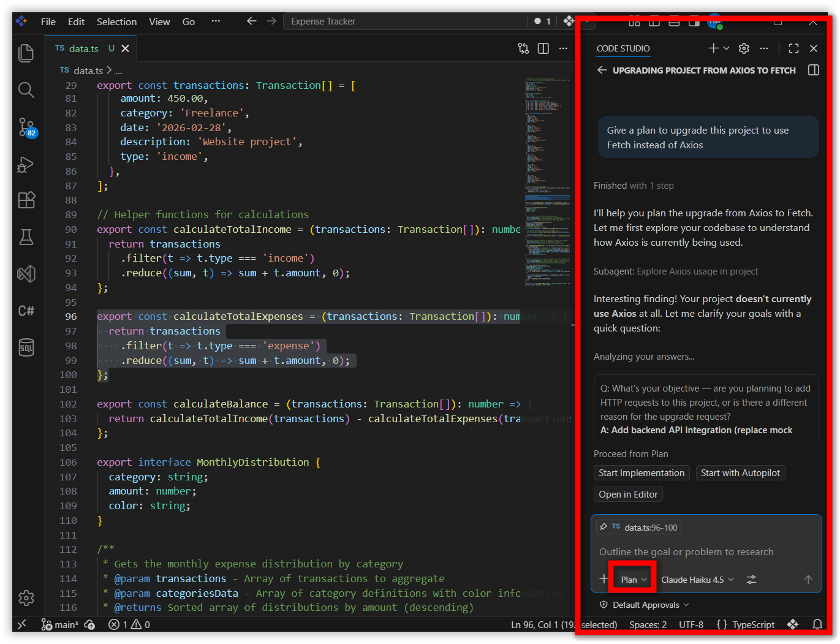Toggle the chat session side panel icon
Screen dimensions: 840x644
click(814, 70)
